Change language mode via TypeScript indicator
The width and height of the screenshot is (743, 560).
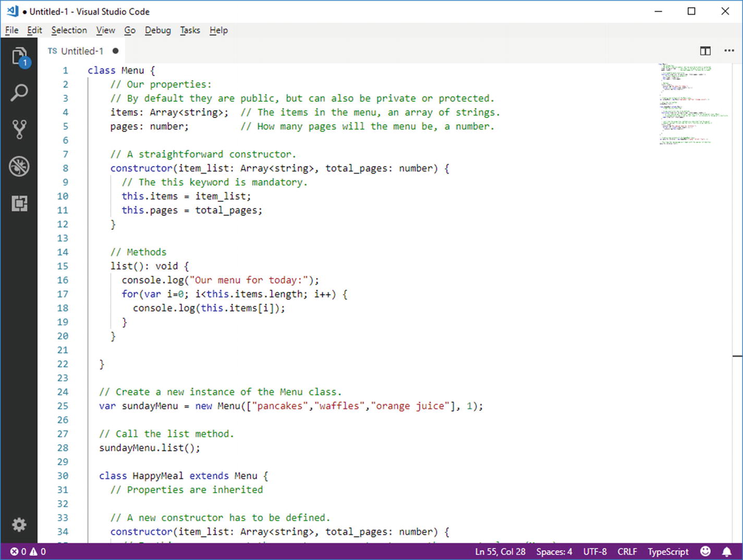(668, 551)
